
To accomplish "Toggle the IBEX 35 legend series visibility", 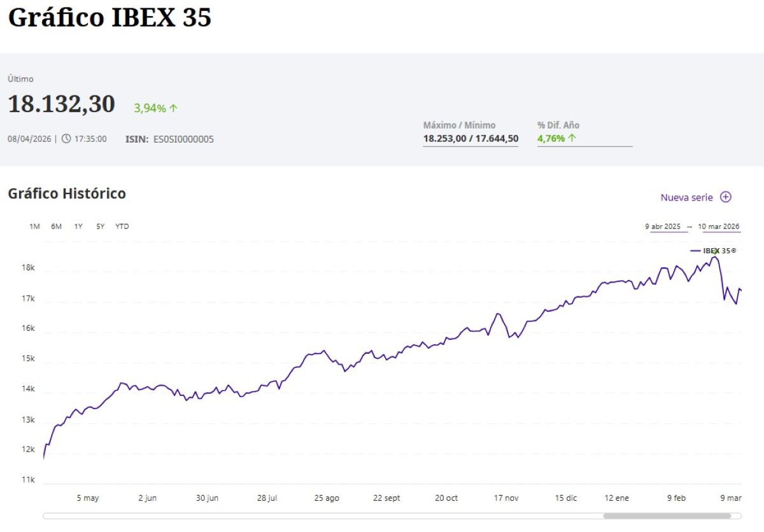I will pyautogui.click(x=713, y=251).
